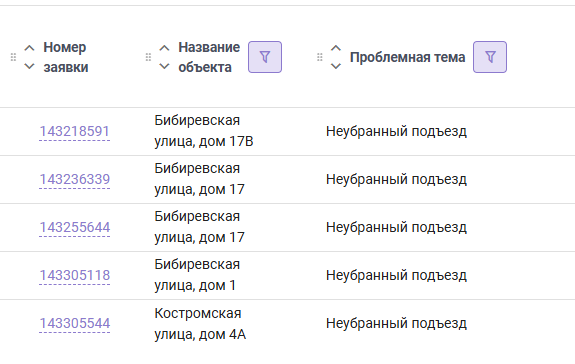The height and width of the screenshot is (364, 575).
Task: Open request 143255644
Action: tap(74, 227)
